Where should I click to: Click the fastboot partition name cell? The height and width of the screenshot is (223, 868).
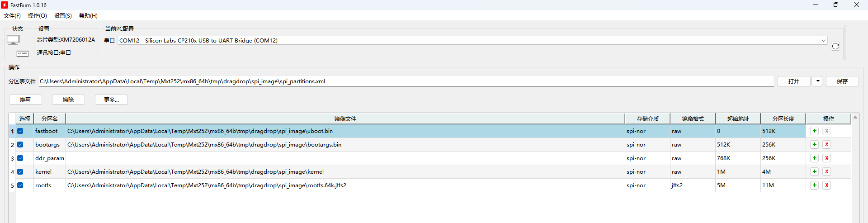pos(50,131)
